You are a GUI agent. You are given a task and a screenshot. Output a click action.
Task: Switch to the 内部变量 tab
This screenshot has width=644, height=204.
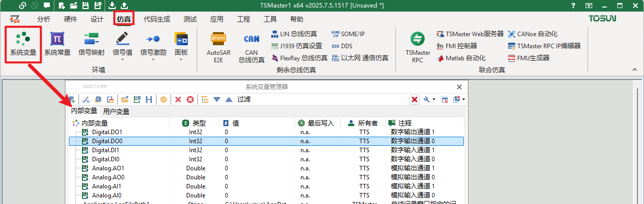point(84,111)
